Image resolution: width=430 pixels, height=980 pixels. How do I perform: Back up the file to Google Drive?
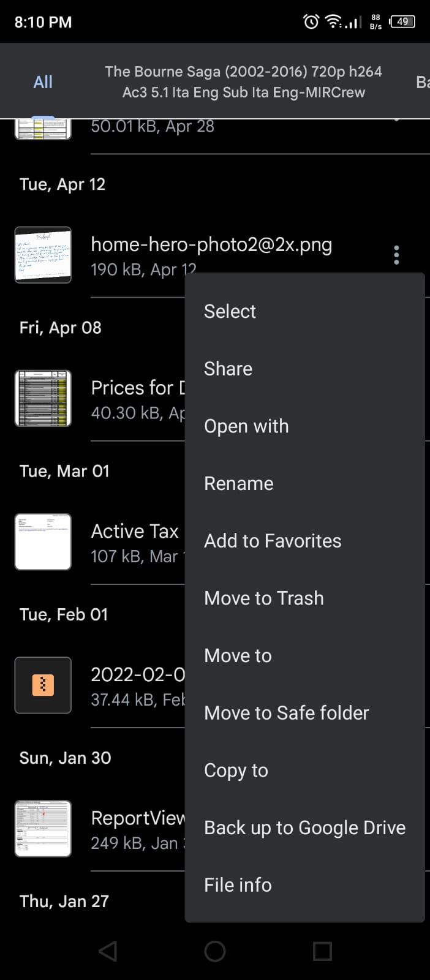click(x=304, y=827)
